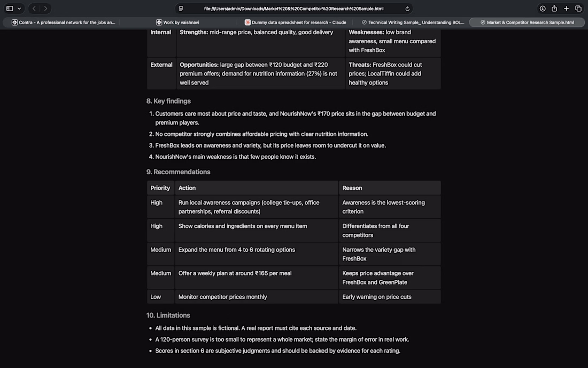This screenshot has width=588, height=368.
Task: Open the Share menu
Action: (554, 9)
